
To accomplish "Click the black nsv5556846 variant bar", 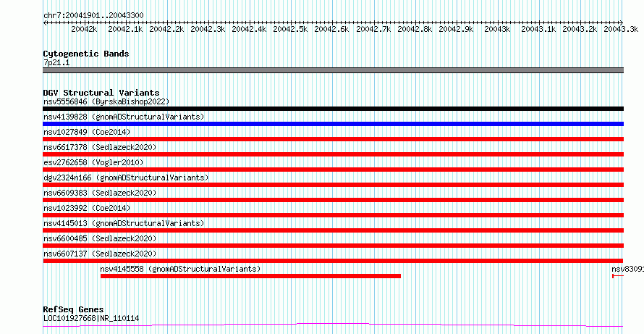I will (x=333, y=109).
